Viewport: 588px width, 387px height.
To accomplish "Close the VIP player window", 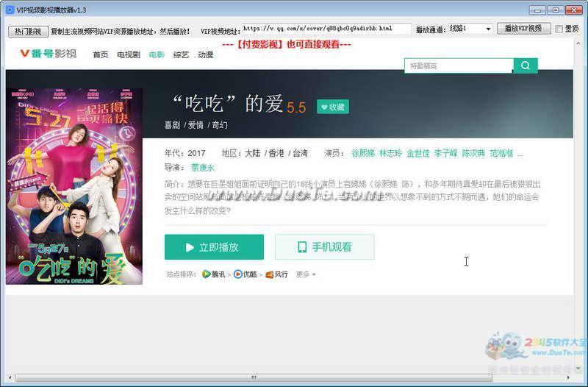I will 574,10.
